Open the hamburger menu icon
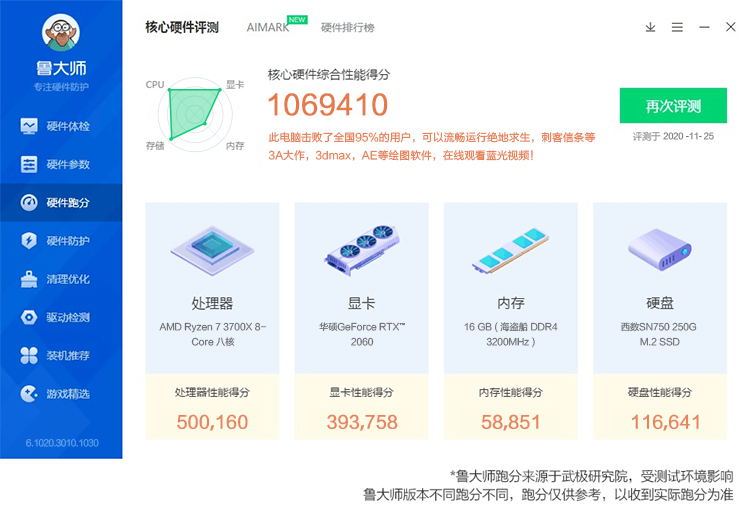 677,27
